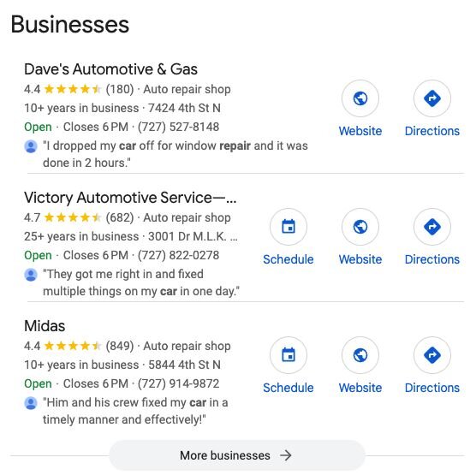Image resolution: width=476 pixels, height=475 pixels.
Task: Select the Website text label under Midas
Action: coord(360,388)
